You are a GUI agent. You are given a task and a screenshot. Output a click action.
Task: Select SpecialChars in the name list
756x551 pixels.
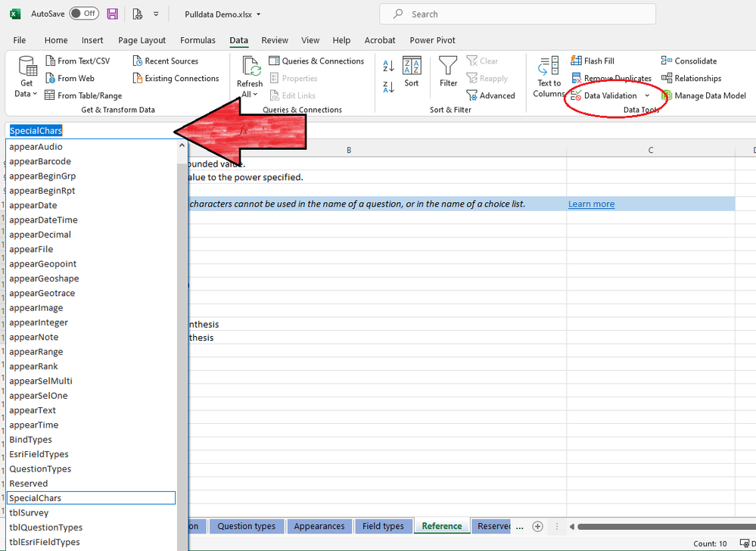coord(91,498)
